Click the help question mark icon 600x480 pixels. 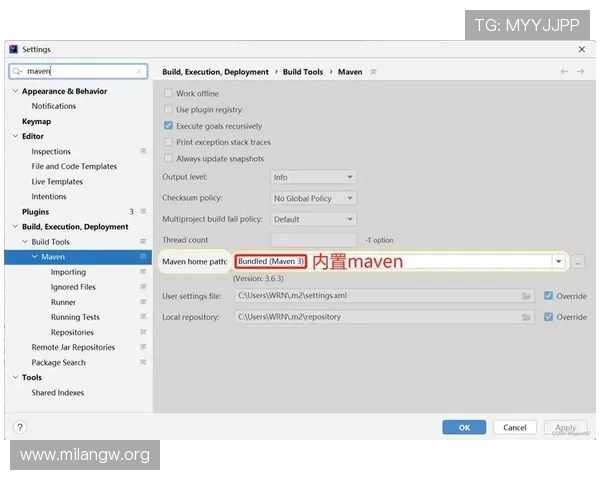point(19,427)
